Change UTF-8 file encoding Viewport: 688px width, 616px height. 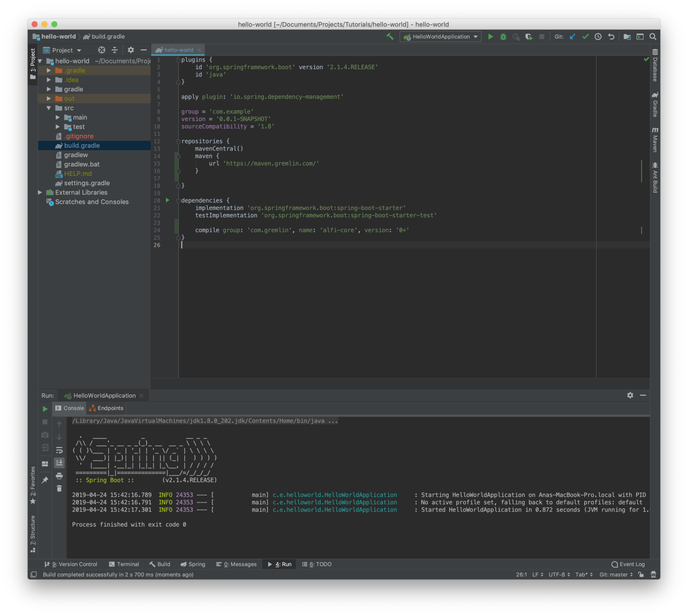(x=559, y=574)
